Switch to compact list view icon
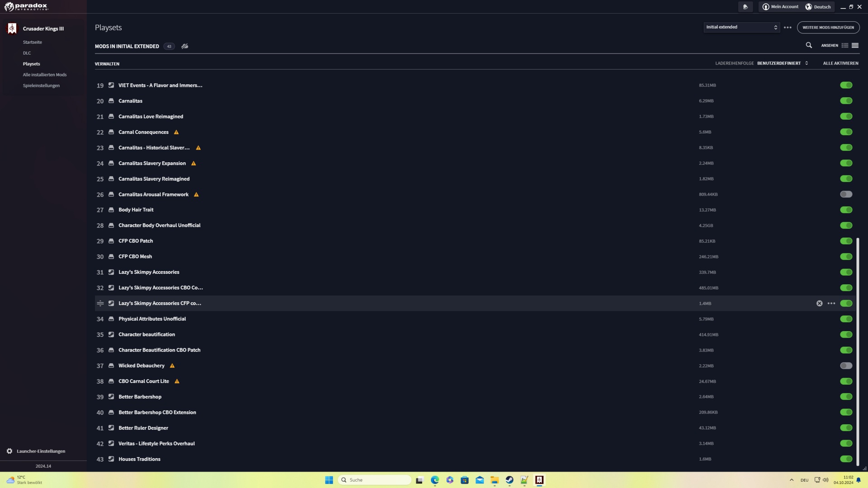 click(855, 46)
